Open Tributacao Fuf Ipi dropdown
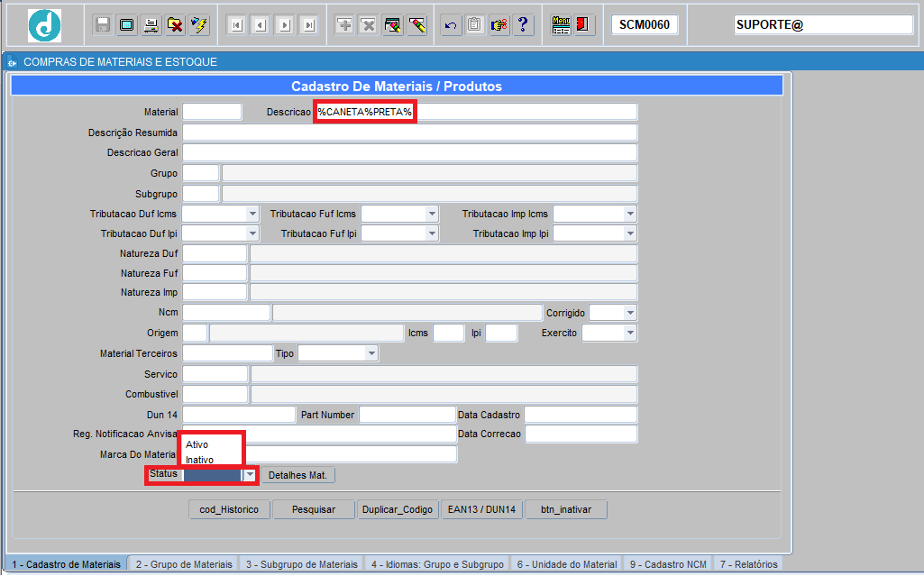The image size is (924, 576). pos(432,233)
